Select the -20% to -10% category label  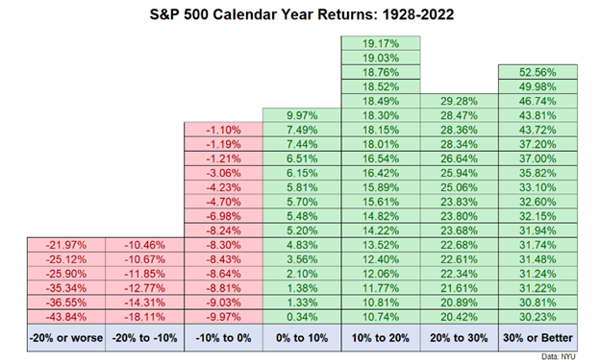point(144,338)
